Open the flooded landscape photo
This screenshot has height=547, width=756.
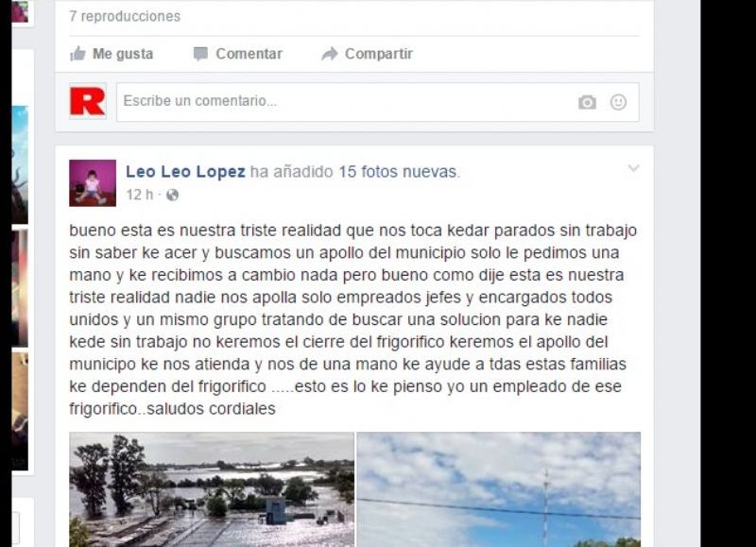click(x=212, y=489)
